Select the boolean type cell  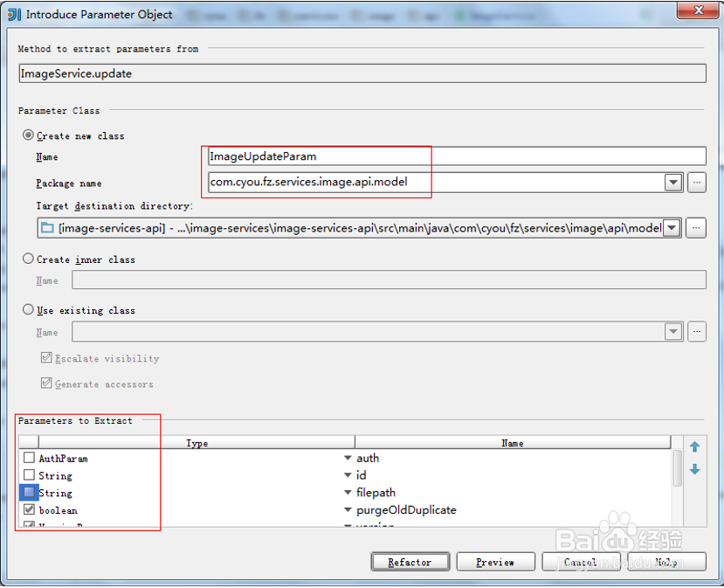pyautogui.click(x=197, y=510)
